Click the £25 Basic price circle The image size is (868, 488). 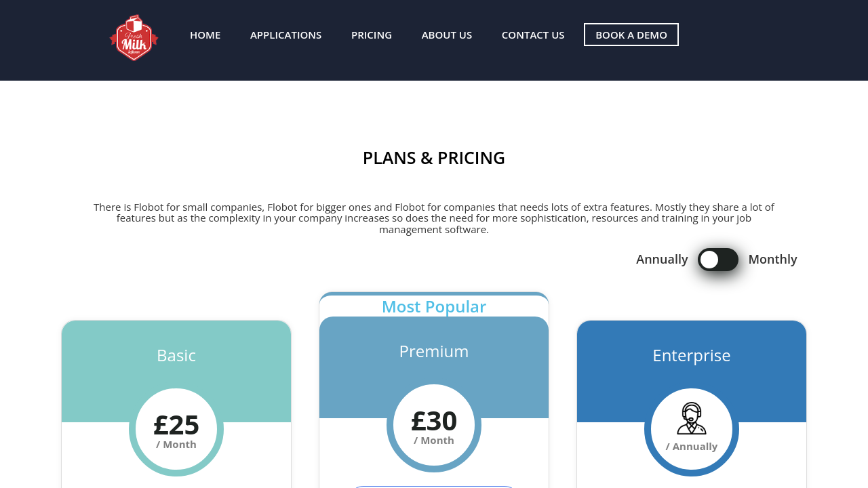[x=176, y=429]
